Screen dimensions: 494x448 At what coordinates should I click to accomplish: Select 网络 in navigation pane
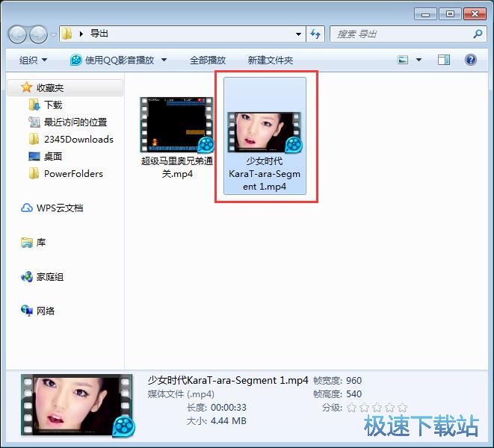click(x=46, y=311)
